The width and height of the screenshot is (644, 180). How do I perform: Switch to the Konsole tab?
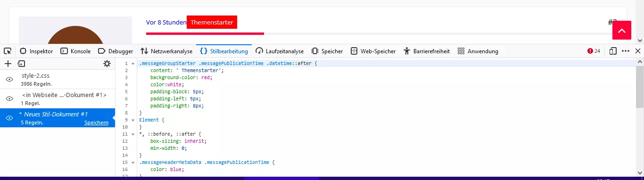pyautogui.click(x=75, y=51)
